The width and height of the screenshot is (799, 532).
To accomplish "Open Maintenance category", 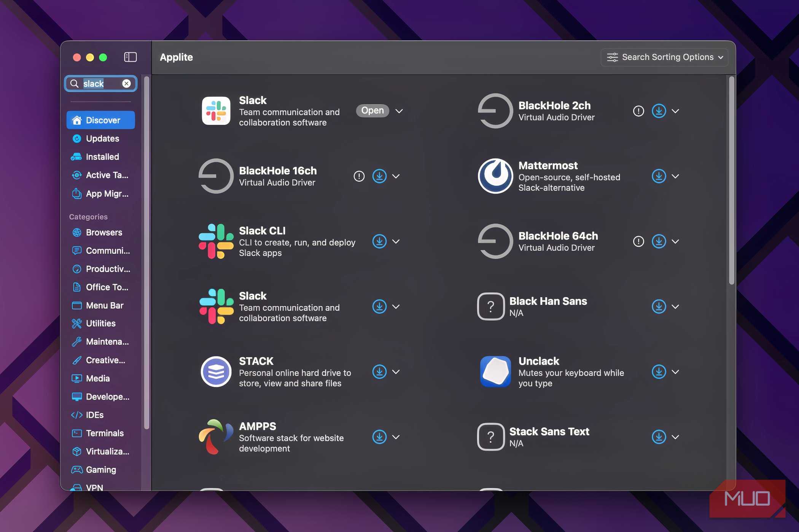I will click(x=101, y=342).
